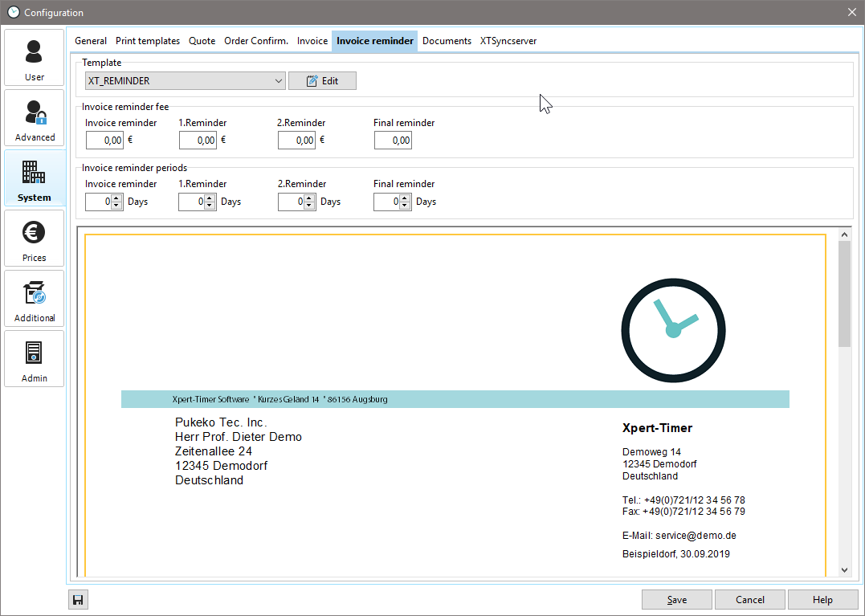Decrease Final reminder period days
The image size is (865, 616).
click(x=405, y=206)
